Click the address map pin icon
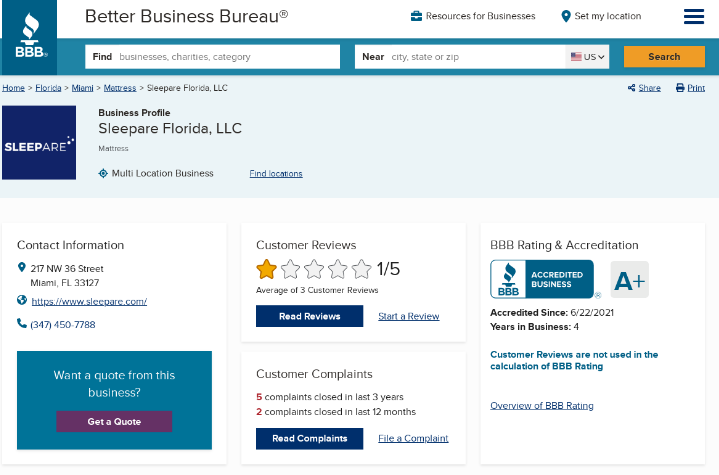 [22, 267]
